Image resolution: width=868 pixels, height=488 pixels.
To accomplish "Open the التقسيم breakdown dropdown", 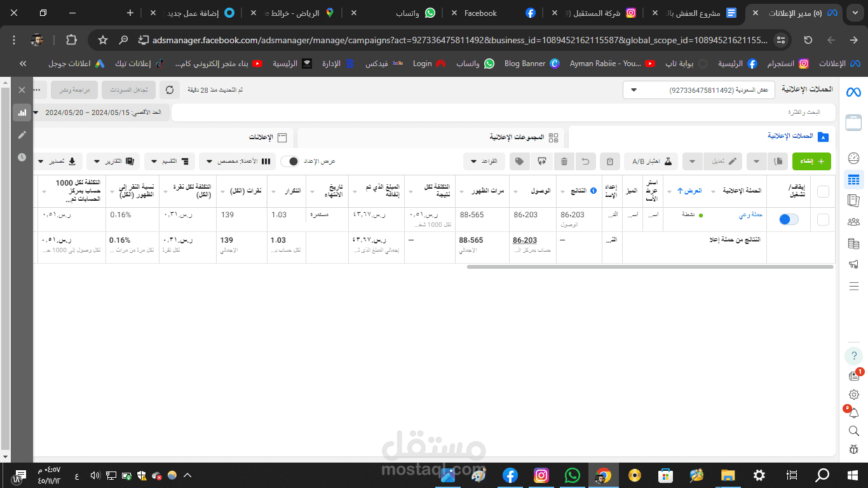I will pyautogui.click(x=170, y=161).
